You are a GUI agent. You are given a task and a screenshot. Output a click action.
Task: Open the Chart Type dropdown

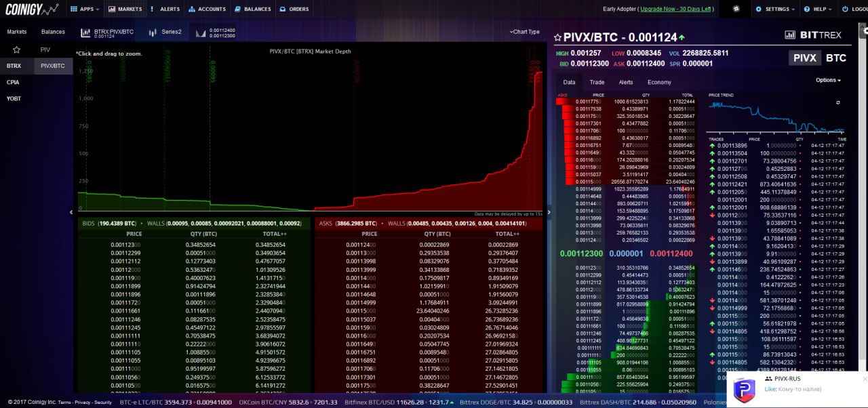point(525,32)
